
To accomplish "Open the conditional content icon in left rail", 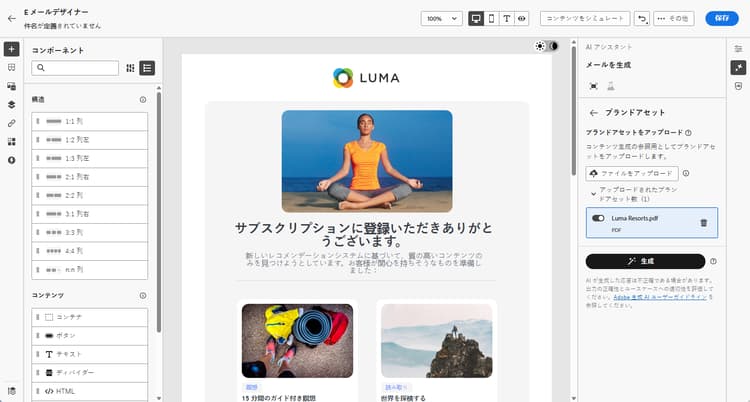I will tap(11, 142).
